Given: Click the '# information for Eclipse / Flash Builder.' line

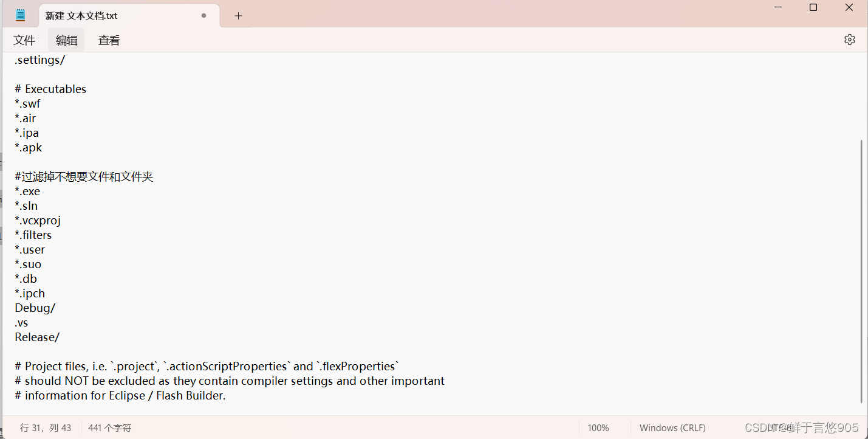Looking at the screenshot, I should point(120,395).
